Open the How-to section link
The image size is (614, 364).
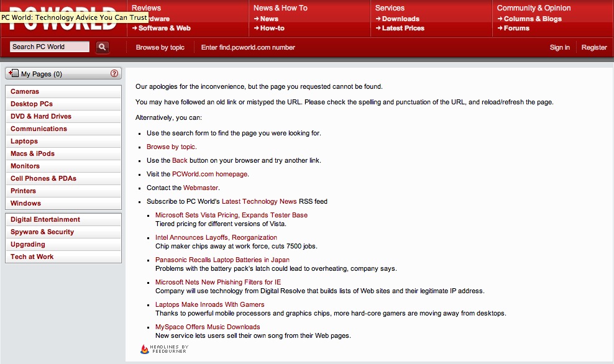(x=270, y=28)
